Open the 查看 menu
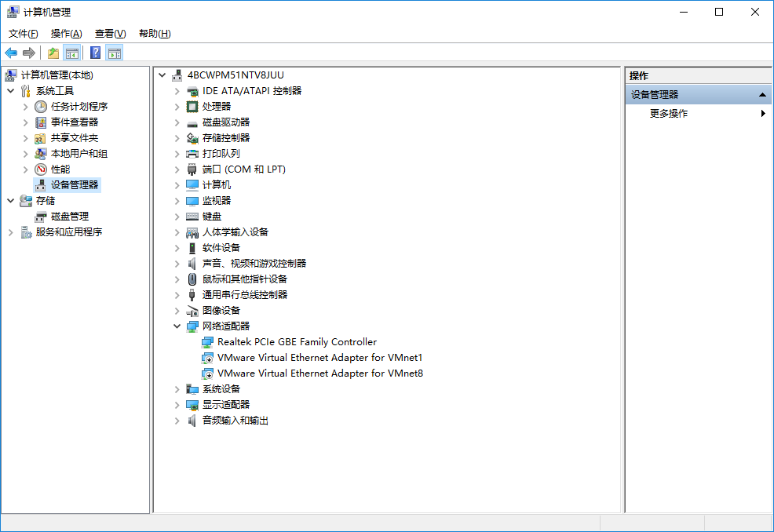 click(x=110, y=33)
